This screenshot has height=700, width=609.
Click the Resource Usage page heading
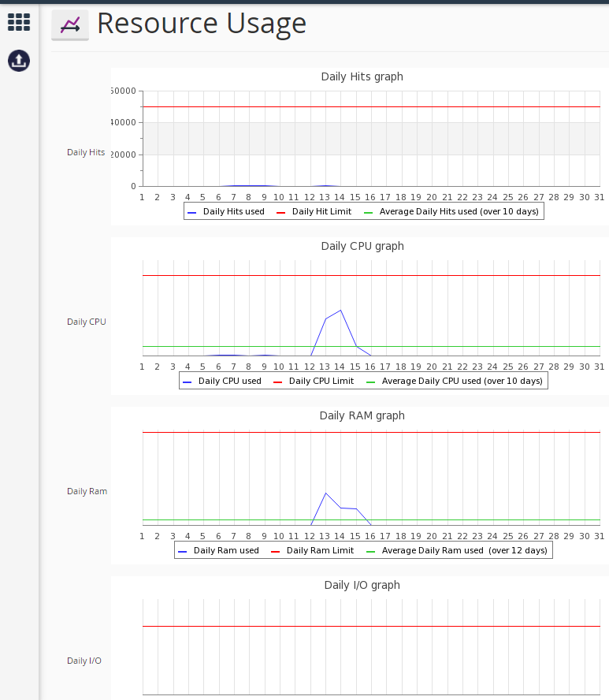[x=202, y=23]
